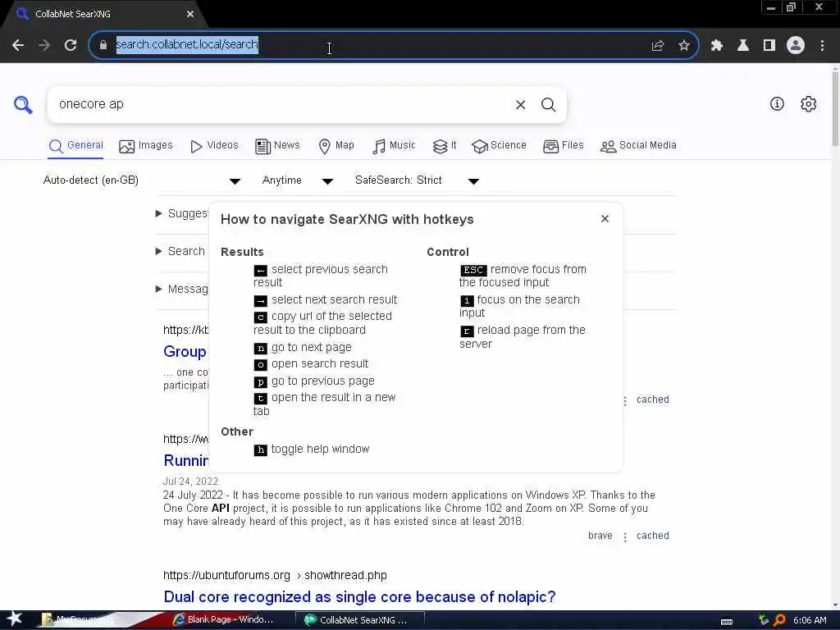Open cached copy of the first result

click(652, 399)
